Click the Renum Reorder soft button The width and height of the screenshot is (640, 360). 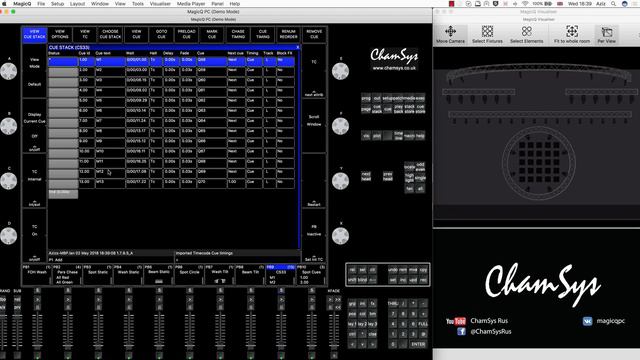289,34
